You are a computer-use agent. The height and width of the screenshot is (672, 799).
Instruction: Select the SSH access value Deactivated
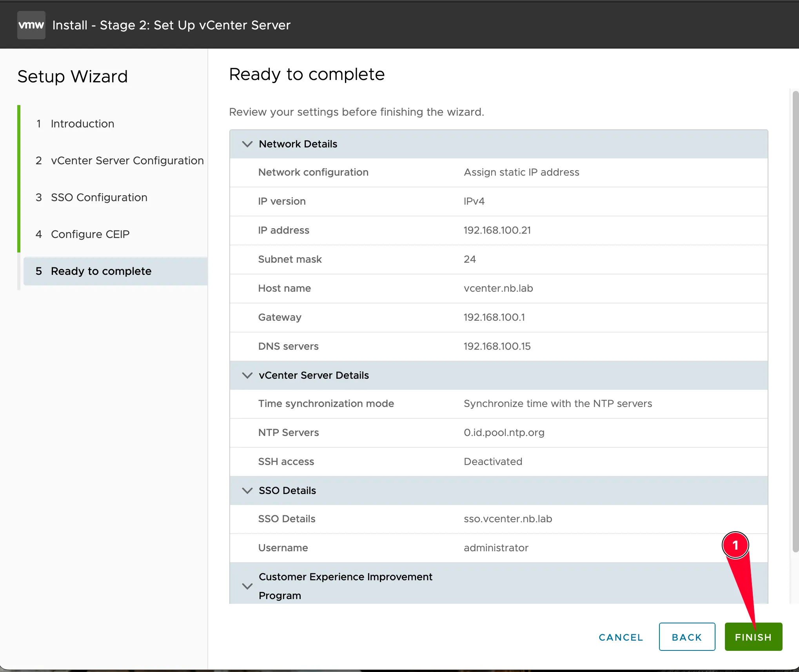(x=493, y=461)
